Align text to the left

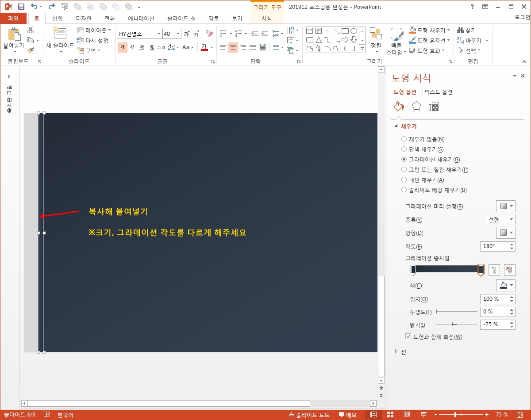(223, 47)
